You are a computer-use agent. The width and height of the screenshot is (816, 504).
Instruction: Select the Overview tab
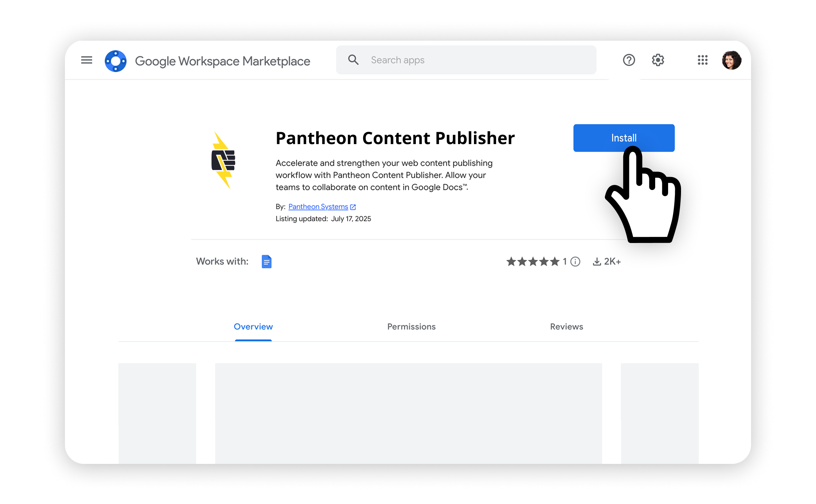pos(253,327)
